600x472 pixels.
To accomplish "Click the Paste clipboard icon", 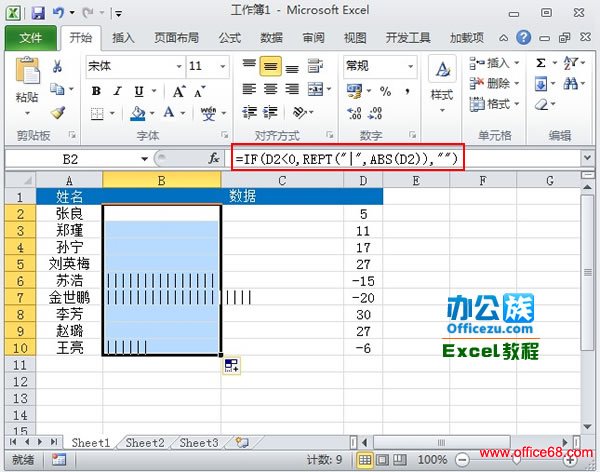I will click(27, 70).
